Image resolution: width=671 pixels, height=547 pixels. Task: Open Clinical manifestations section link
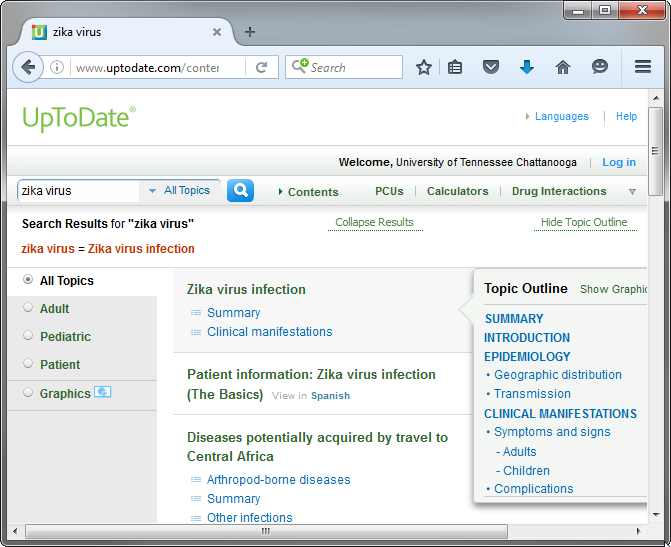[x=270, y=332]
